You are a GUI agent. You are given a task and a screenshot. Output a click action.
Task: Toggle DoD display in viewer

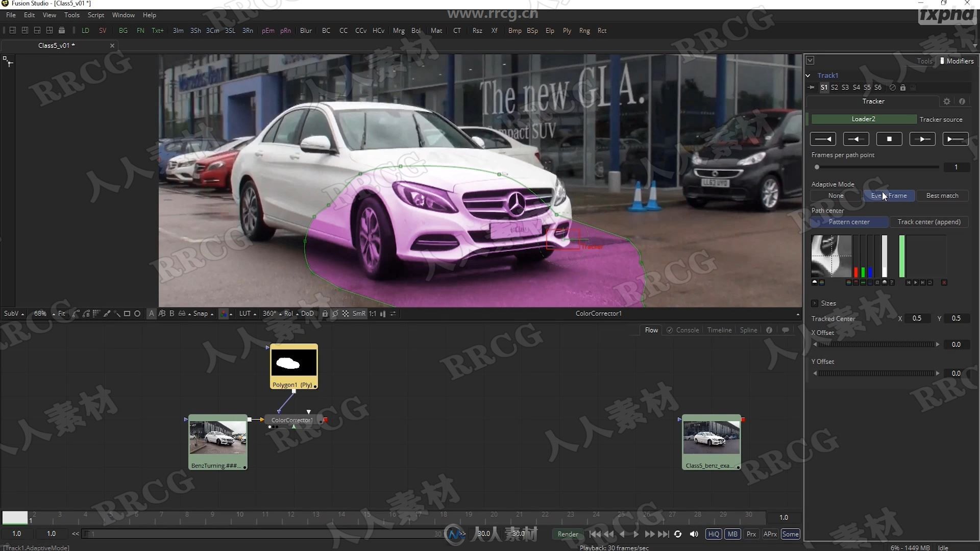pos(307,313)
